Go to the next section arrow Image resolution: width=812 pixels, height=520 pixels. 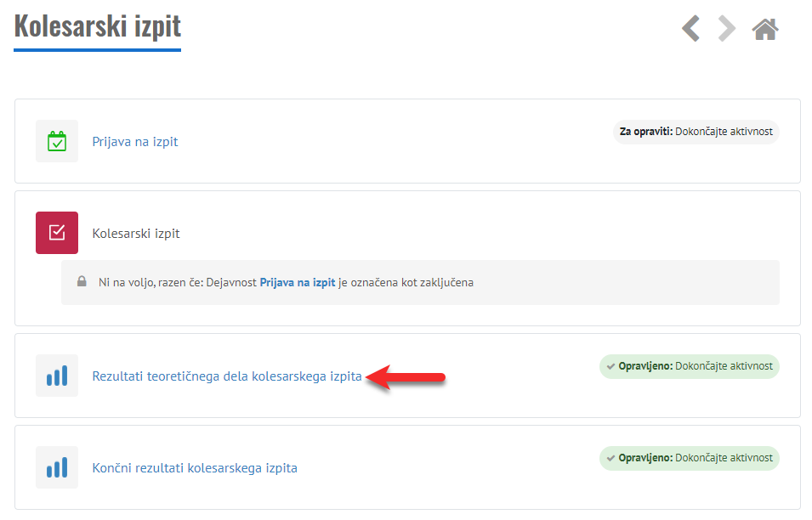[x=726, y=29]
